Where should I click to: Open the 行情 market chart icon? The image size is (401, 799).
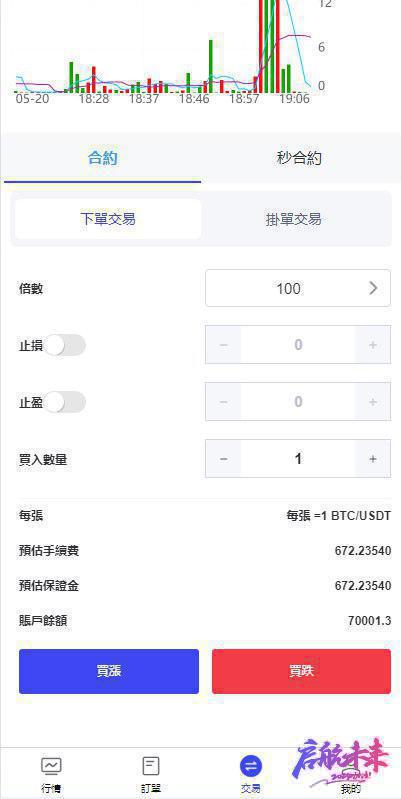coord(51,765)
